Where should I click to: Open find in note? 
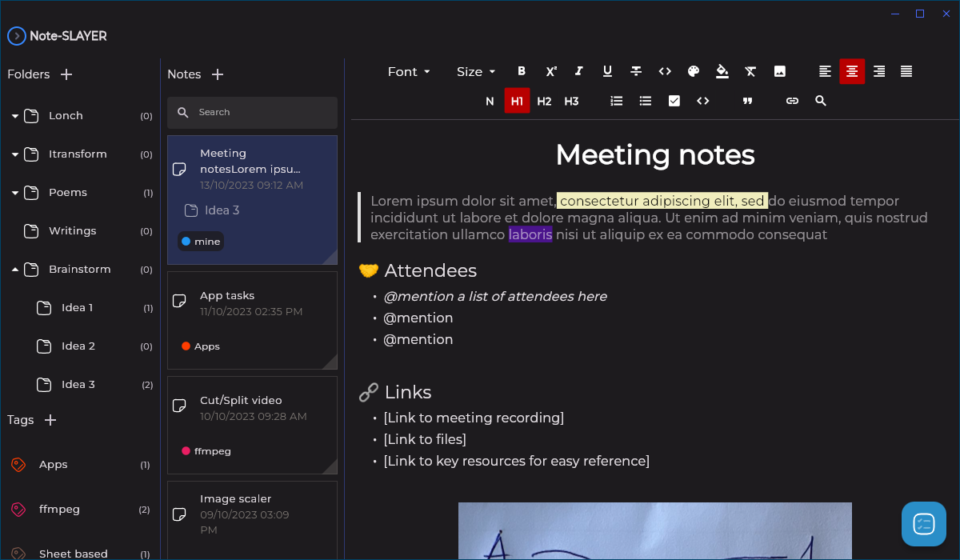coord(821,101)
